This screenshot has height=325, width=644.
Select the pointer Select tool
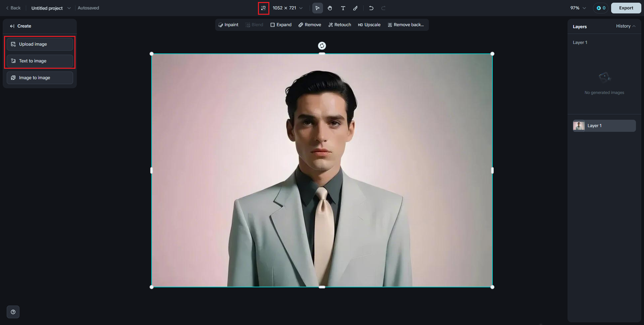(x=317, y=8)
